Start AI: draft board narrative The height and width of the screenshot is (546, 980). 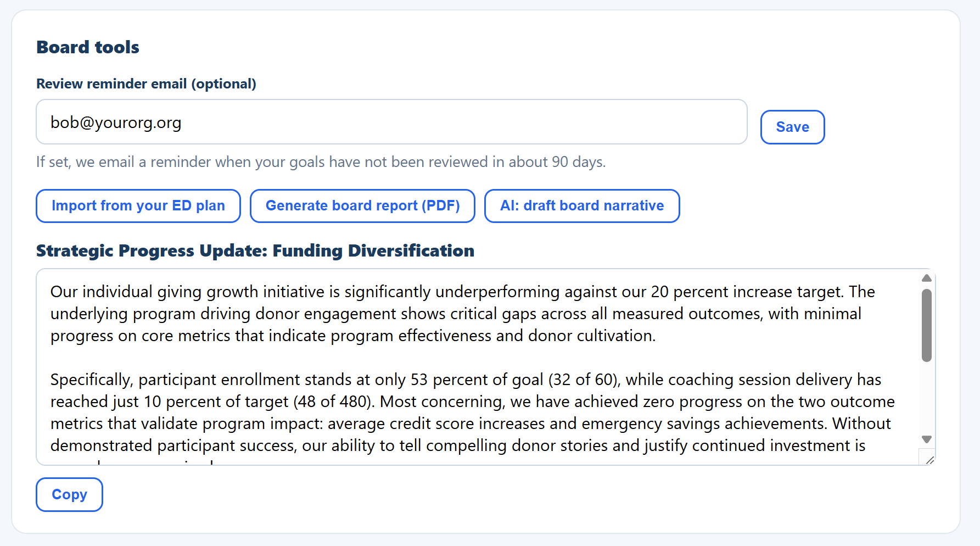tap(582, 206)
